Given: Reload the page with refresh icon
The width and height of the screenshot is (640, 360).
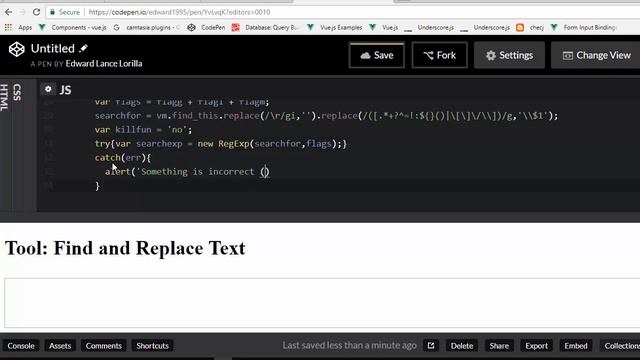Looking at the screenshot, I should click(x=36, y=12).
